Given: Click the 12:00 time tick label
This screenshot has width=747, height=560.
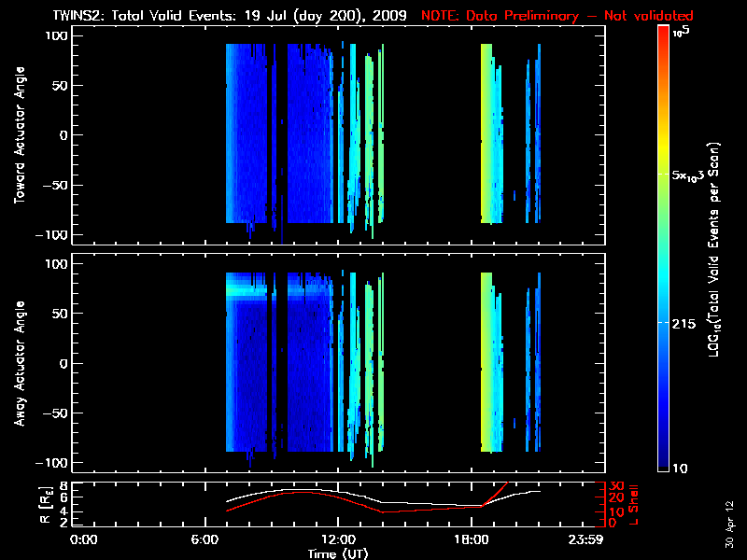Looking at the screenshot, I should pos(337,540).
